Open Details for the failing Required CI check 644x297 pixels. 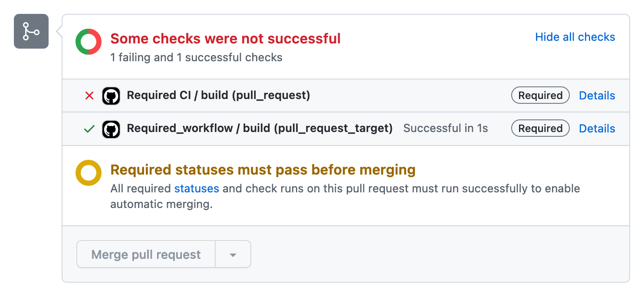597,95
